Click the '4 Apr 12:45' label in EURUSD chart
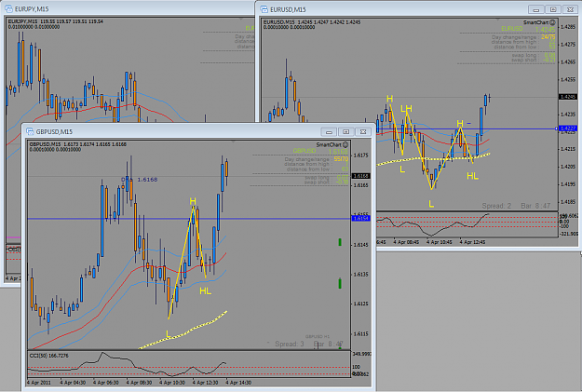This screenshot has width=582, height=392. pyautogui.click(x=473, y=242)
